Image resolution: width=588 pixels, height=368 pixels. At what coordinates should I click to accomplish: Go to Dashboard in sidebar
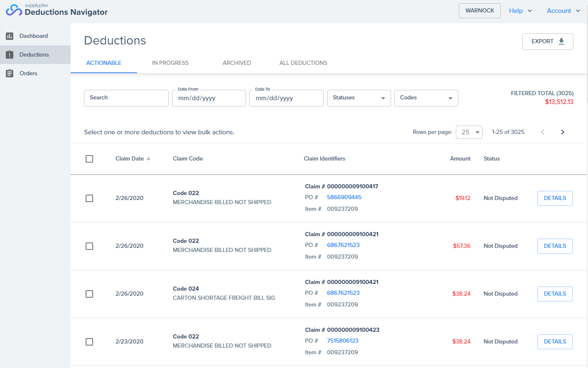(x=35, y=36)
